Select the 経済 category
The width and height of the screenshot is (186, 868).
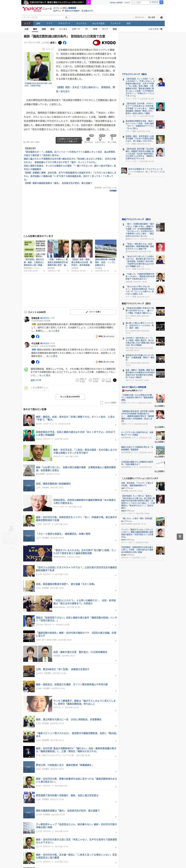point(52,29)
